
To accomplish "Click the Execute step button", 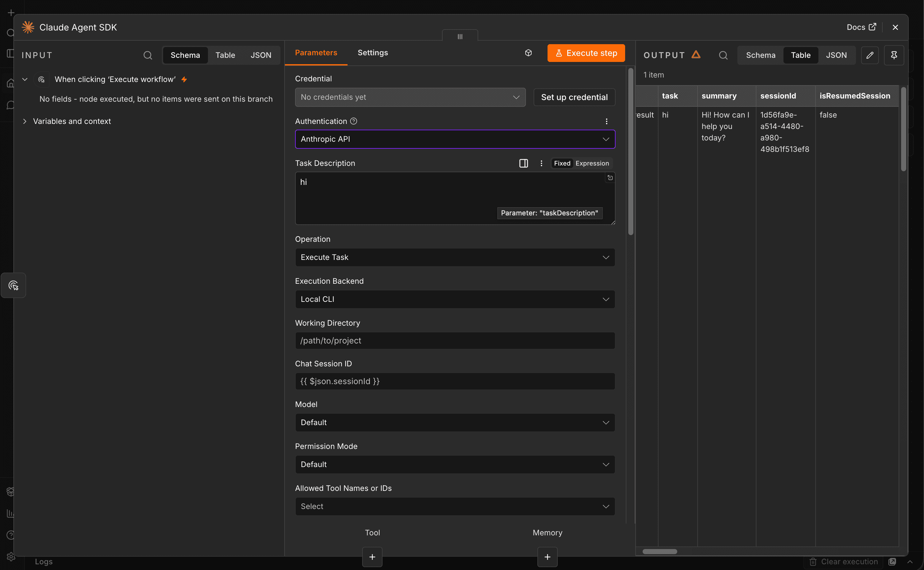I will pyautogui.click(x=586, y=53).
